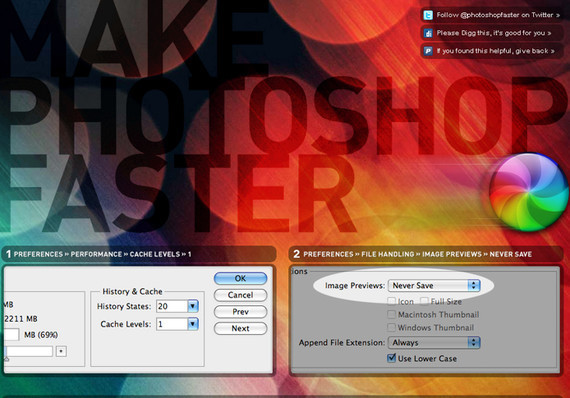
Task: Click the Cancel button
Action: point(240,295)
